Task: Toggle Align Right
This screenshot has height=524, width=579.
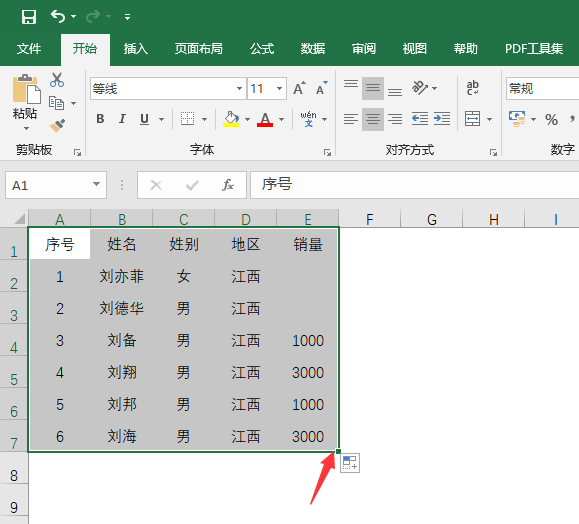Action: point(395,119)
